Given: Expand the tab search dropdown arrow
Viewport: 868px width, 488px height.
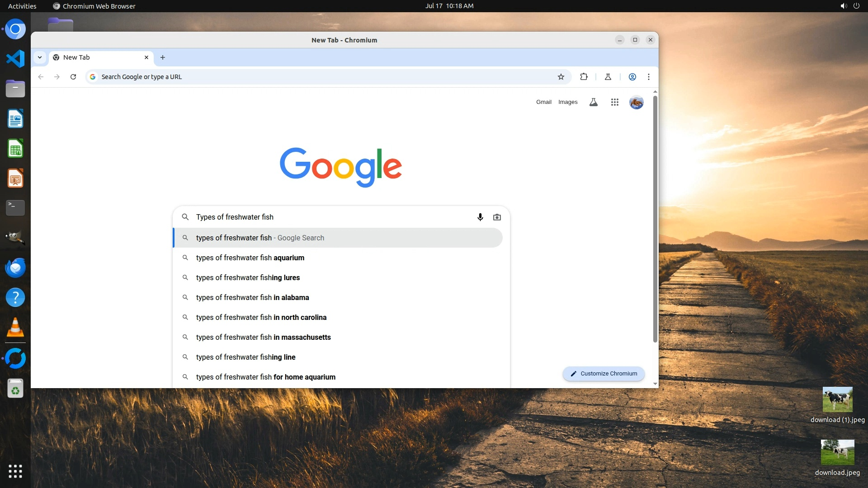Looking at the screenshot, I should click(40, 57).
